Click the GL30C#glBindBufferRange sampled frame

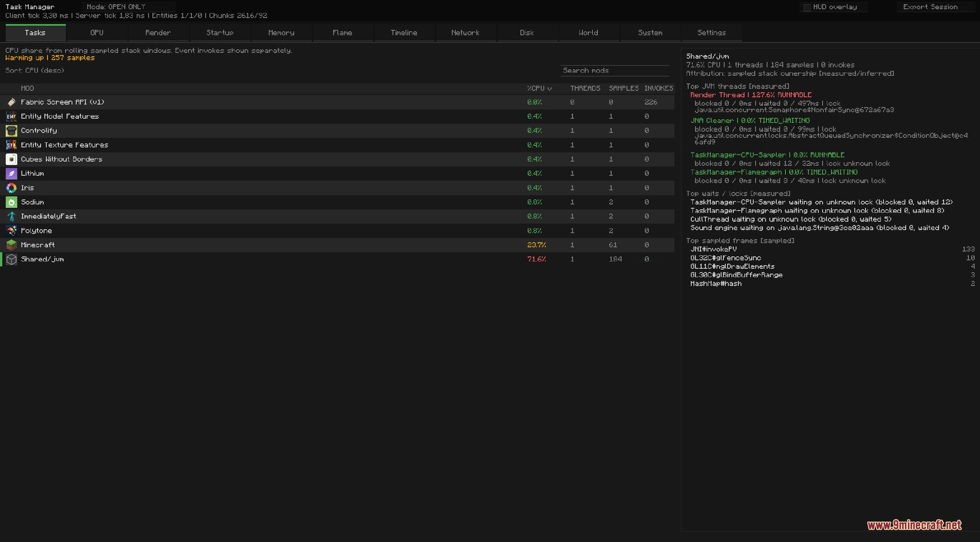[x=736, y=275]
